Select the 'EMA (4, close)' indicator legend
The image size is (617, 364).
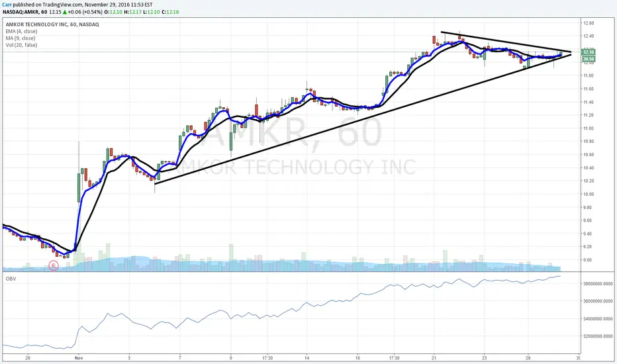[x=21, y=32]
